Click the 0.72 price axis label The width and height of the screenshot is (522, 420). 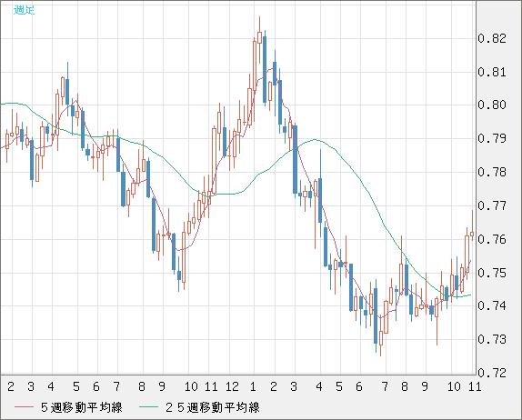coord(492,373)
